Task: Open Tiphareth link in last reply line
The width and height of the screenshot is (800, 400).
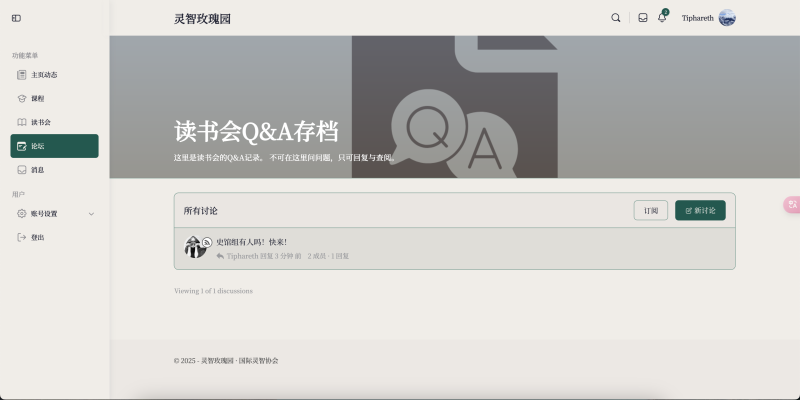Action: coord(242,256)
